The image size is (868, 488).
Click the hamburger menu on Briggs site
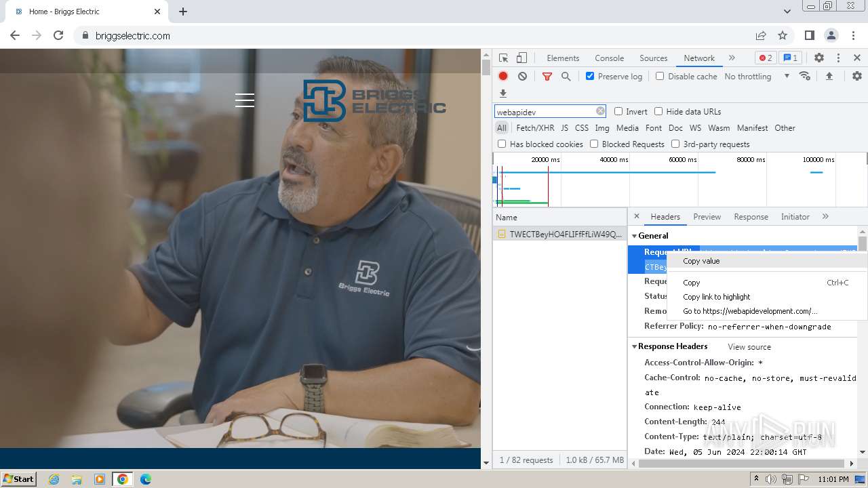pos(245,100)
